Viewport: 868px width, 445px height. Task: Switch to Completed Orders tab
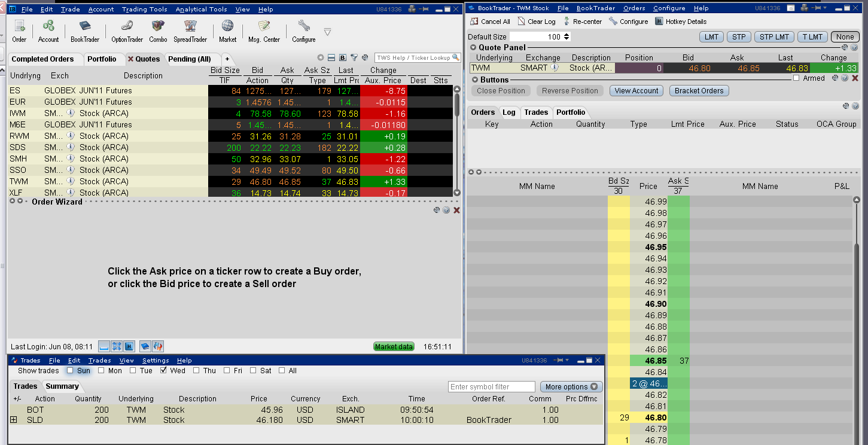(x=42, y=59)
